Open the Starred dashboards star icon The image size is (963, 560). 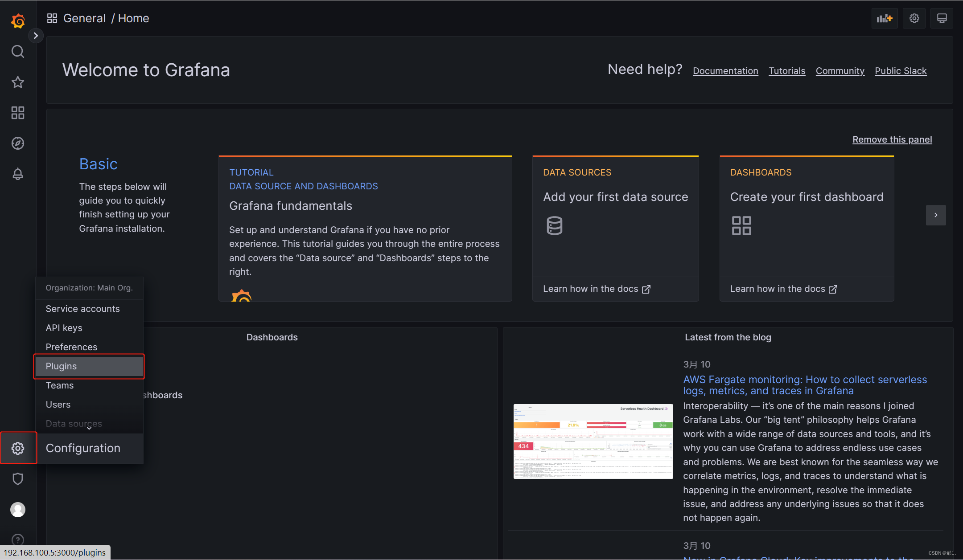click(18, 82)
